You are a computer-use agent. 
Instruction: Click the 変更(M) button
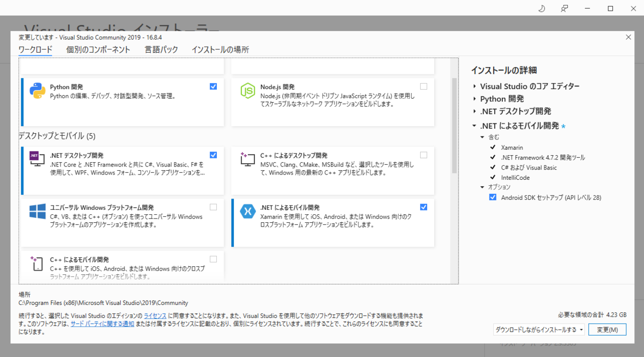pyautogui.click(x=607, y=329)
